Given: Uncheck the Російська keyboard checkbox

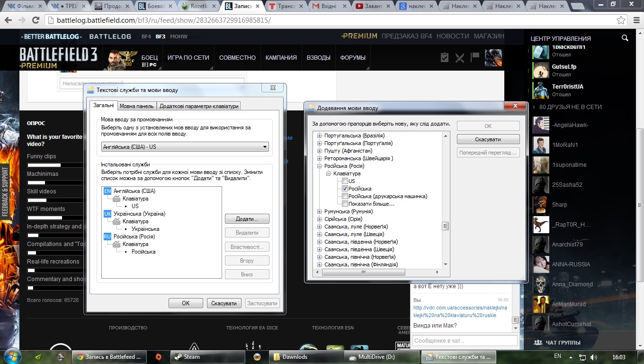Looking at the screenshot, I should (345, 189).
